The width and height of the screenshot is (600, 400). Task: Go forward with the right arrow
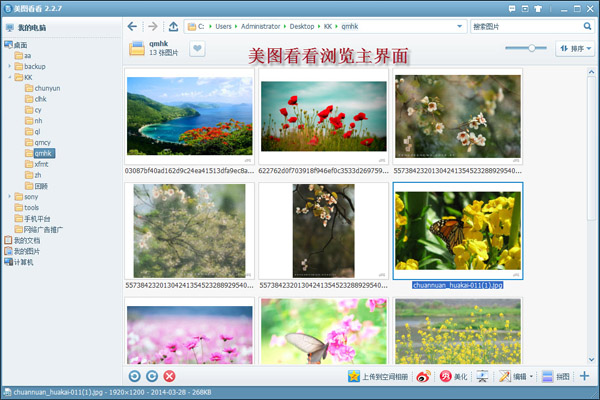[x=153, y=26]
